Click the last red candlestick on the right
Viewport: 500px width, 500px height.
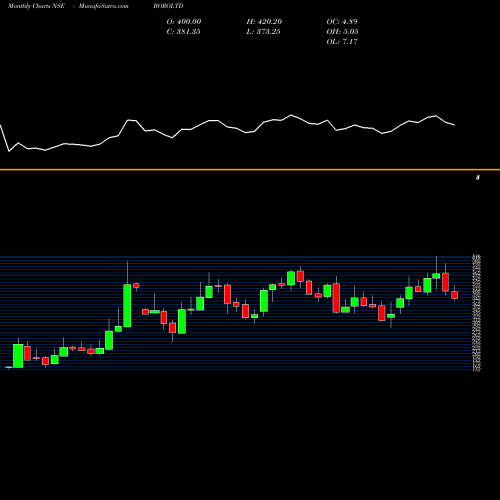[x=455, y=295]
